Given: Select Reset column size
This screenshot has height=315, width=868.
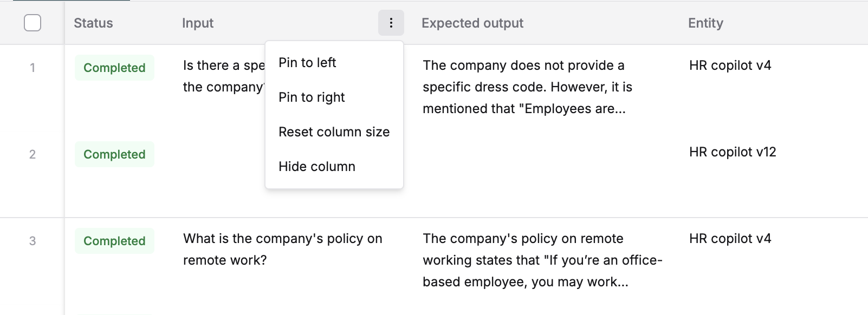Looking at the screenshot, I should click(334, 132).
